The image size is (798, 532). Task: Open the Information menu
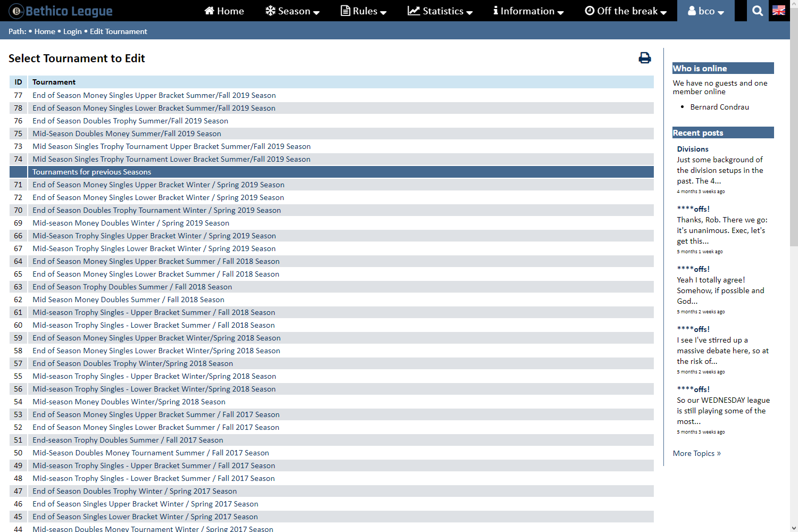point(528,11)
